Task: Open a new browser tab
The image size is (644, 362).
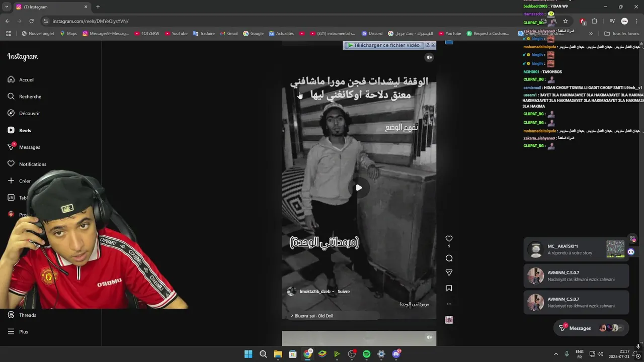Action: pyautogui.click(x=98, y=7)
